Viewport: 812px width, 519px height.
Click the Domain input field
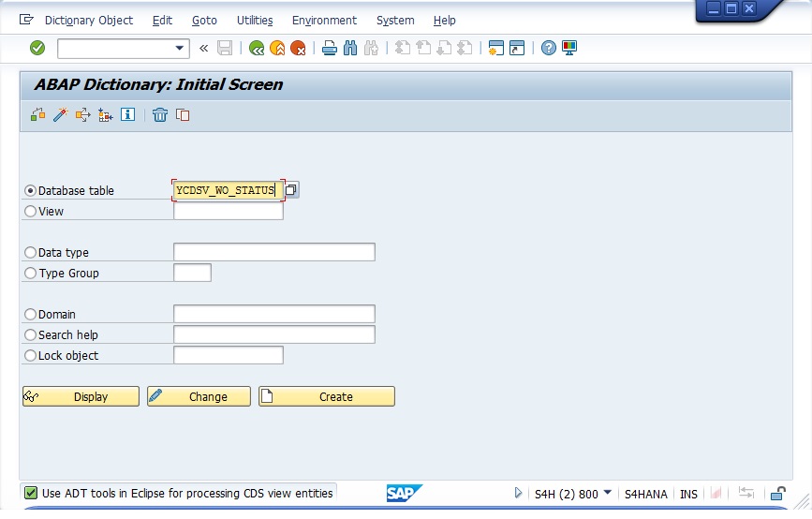(274, 314)
